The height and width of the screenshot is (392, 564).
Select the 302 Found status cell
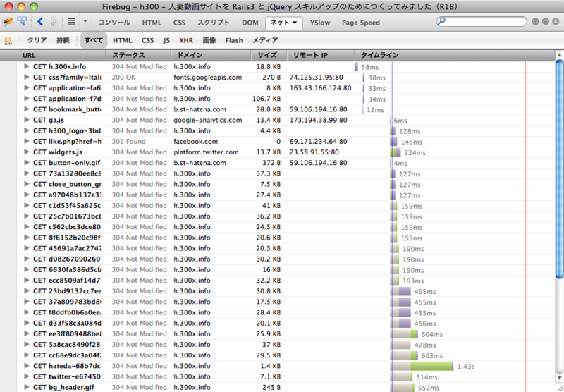[x=128, y=141]
